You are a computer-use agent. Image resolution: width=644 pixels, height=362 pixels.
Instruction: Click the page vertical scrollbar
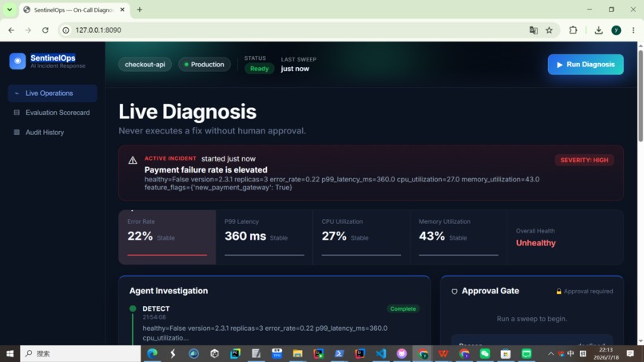(x=640, y=94)
